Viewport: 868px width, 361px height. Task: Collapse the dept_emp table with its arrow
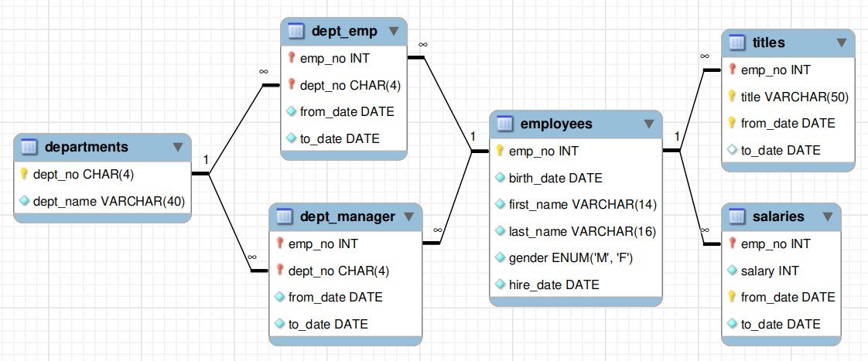click(x=394, y=31)
